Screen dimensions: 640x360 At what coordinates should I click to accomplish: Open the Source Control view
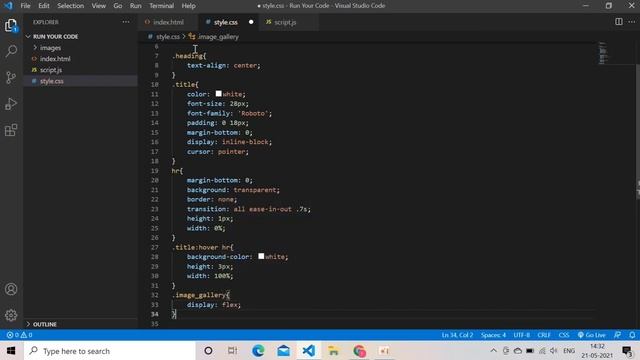tap(11, 77)
